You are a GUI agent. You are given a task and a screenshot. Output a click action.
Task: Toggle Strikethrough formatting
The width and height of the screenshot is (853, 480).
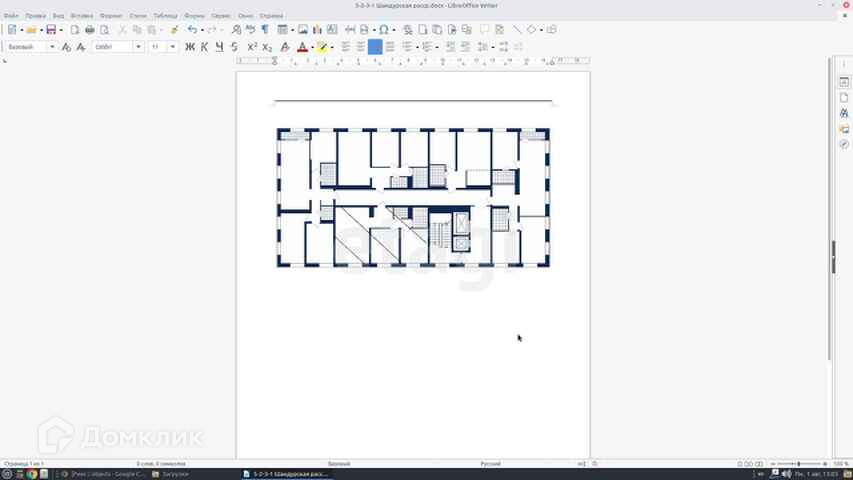click(234, 47)
